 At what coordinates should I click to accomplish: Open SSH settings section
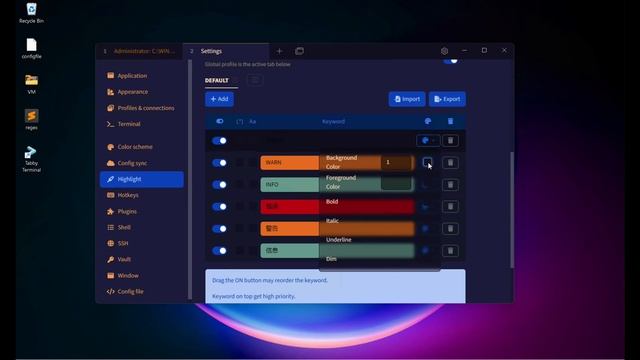click(142, 243)
